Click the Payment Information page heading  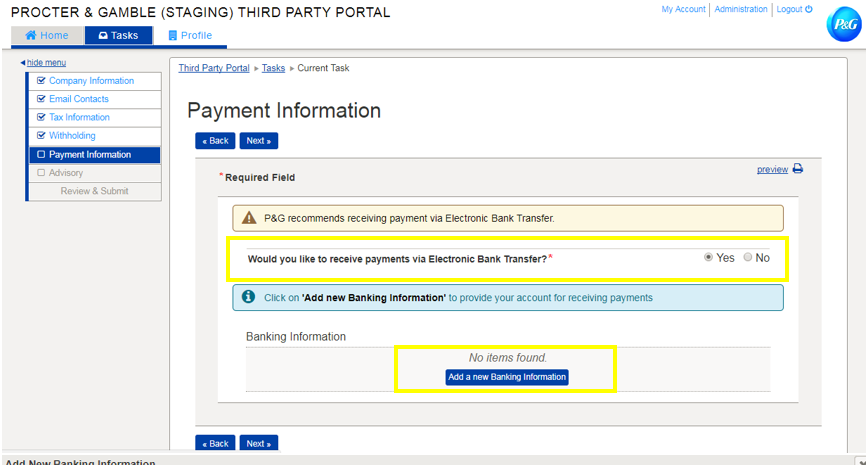pos(284,110)
